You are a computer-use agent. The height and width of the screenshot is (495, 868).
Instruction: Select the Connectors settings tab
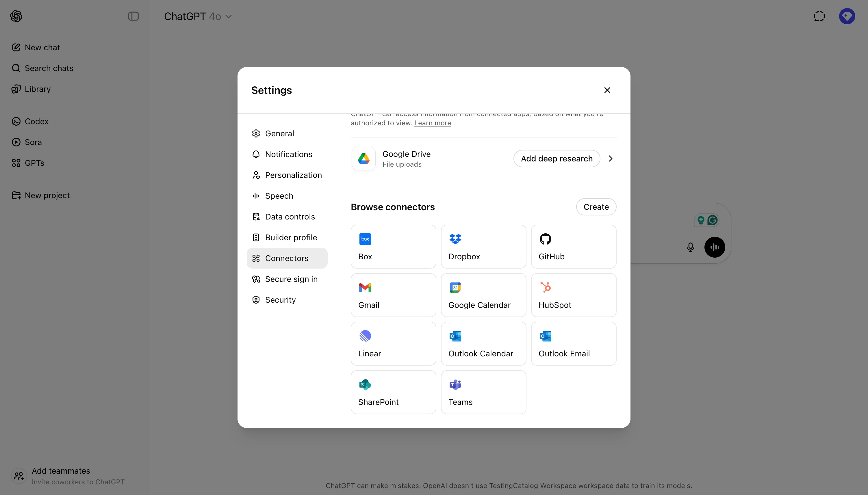pos(287,258)
